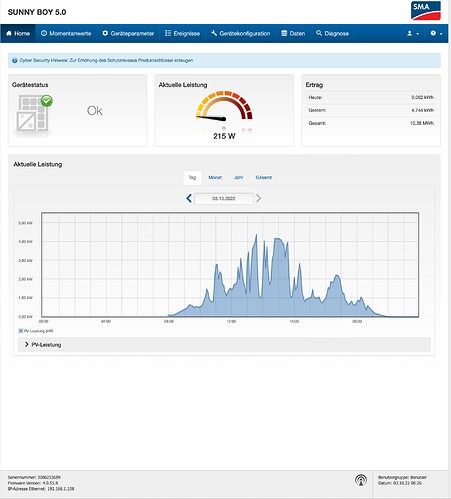The image size is (451, 499).
Task: Open Ereignisse page
Action: coord(182,33)
